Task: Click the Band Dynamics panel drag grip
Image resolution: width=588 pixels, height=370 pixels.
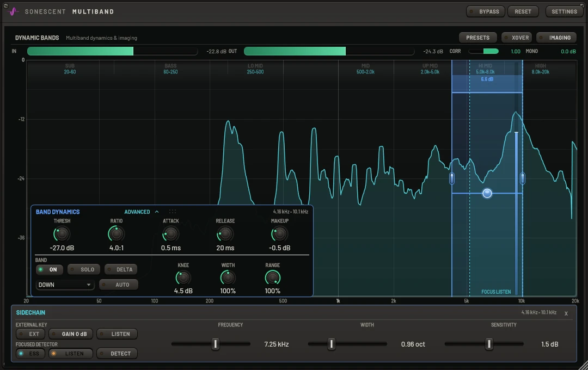Action: [173, 212]
